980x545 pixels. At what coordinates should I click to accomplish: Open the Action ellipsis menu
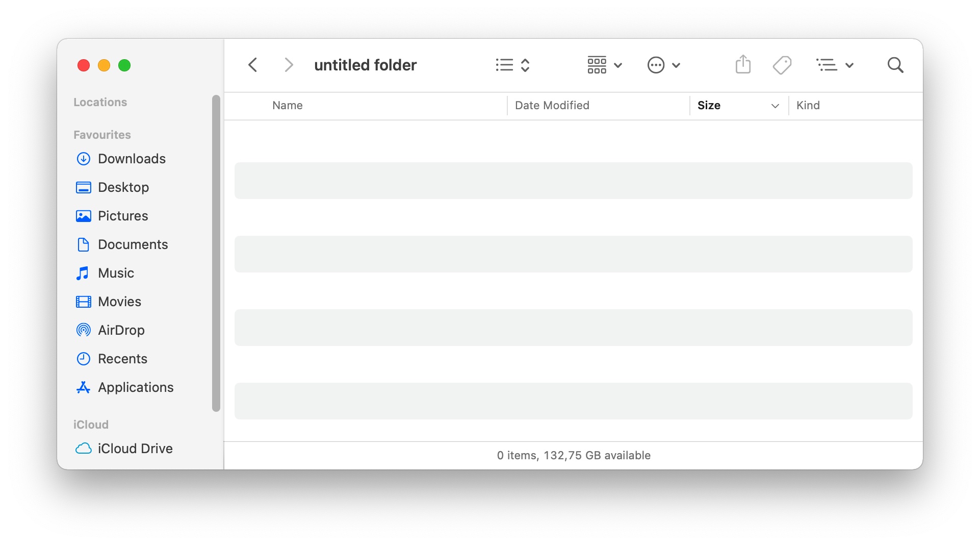tap(656, 65)
